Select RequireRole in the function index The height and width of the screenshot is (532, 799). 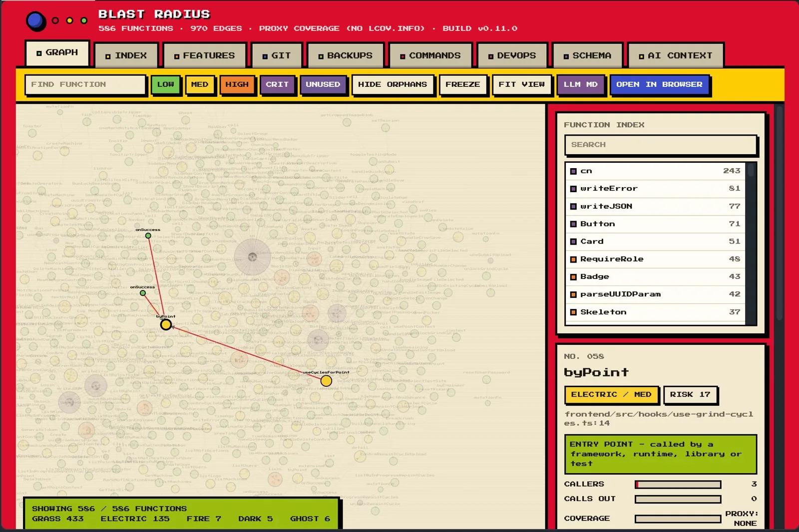(x=655, y=259)
